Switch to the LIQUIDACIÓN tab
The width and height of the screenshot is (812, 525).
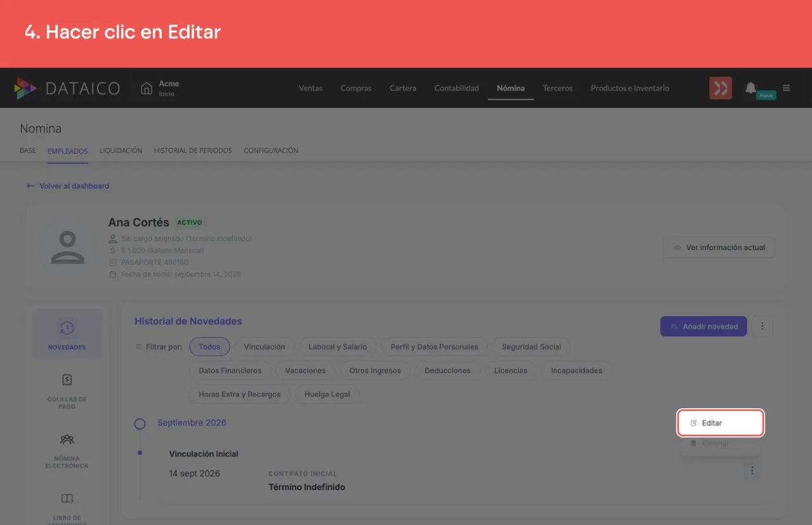pos(121,150)
